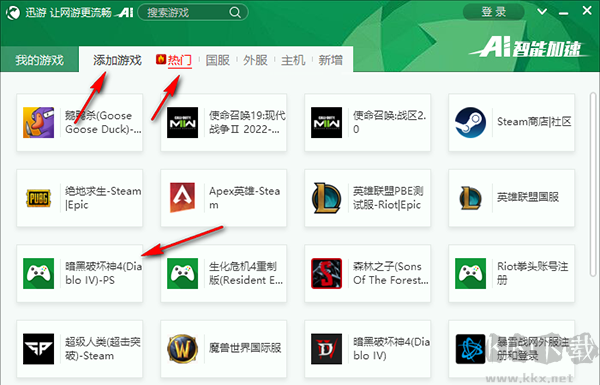Click the hot flame icon beside 热门

[x=161, y=60]
